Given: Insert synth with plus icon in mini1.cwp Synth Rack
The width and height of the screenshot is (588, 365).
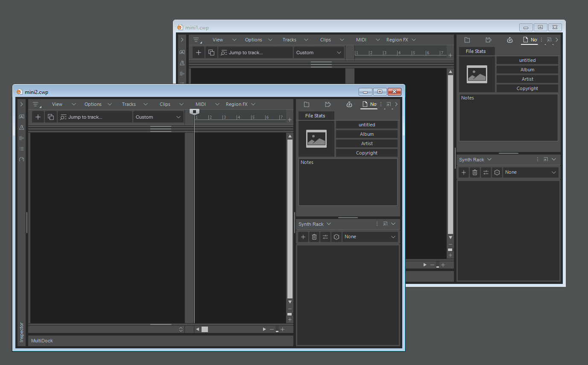Looking at the screenshot, I should click(x=464, y=172).
